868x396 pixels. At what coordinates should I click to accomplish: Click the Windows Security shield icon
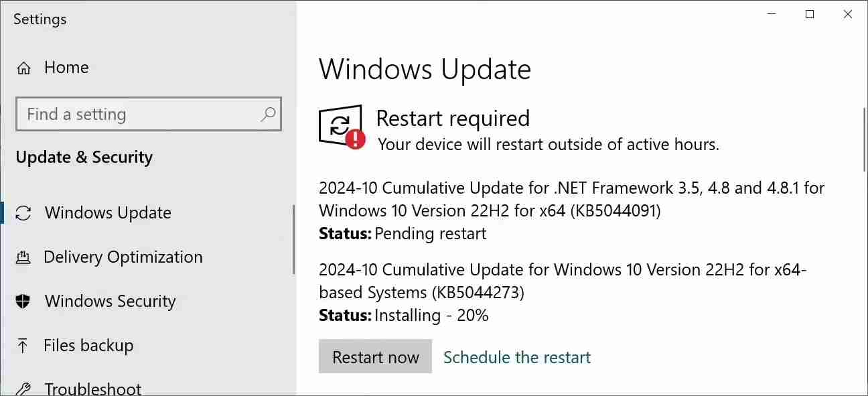[22, 301]
